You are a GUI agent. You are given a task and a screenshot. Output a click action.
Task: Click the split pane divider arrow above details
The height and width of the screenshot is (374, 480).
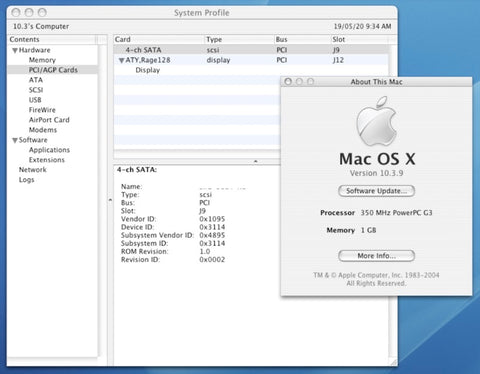tap(256, 161)
